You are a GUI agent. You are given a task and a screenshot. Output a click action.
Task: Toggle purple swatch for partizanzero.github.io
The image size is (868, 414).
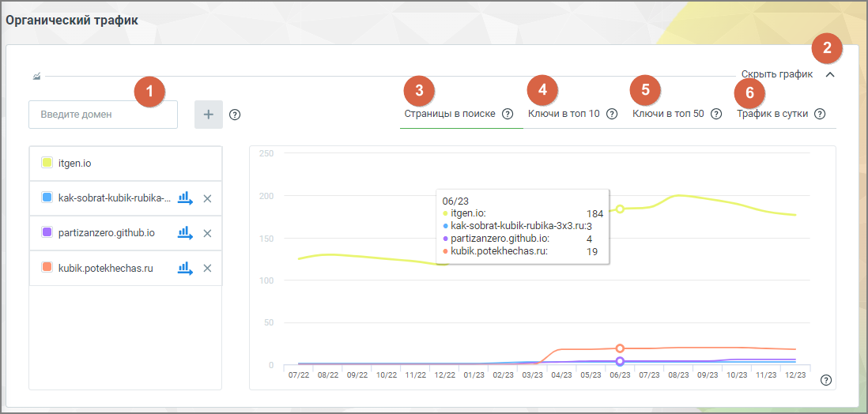(x=47, y=232)
